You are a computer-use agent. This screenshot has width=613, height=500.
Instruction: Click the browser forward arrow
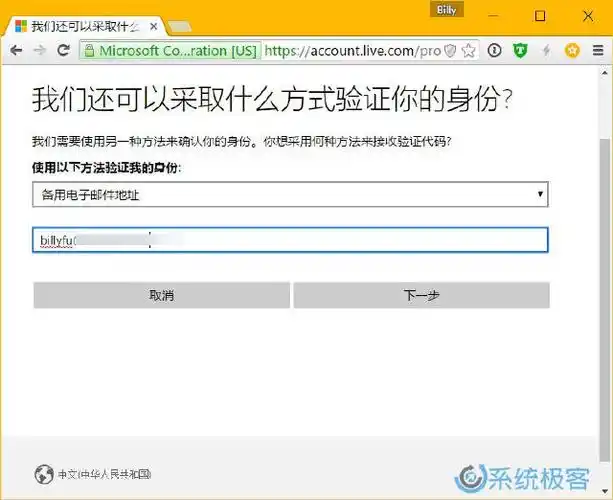(39, 50)
